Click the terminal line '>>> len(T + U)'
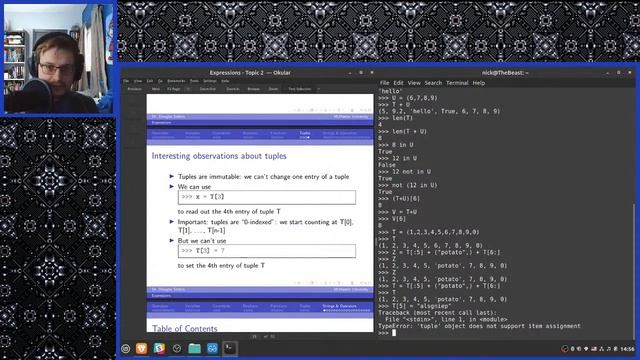Image resolution: width=640 pixels, height=360 pixels. coord(402,131)
